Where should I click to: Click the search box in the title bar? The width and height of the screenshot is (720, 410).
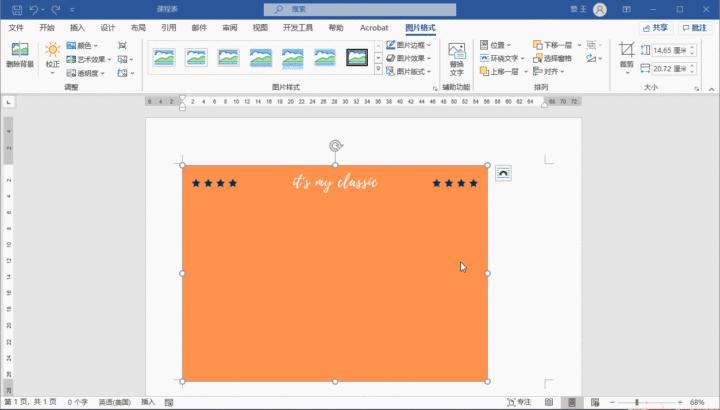pos(360,9)
